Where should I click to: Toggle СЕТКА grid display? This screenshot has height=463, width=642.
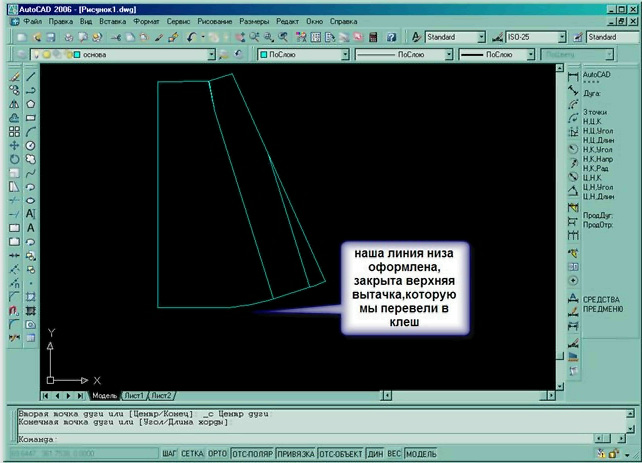(193, 454)
